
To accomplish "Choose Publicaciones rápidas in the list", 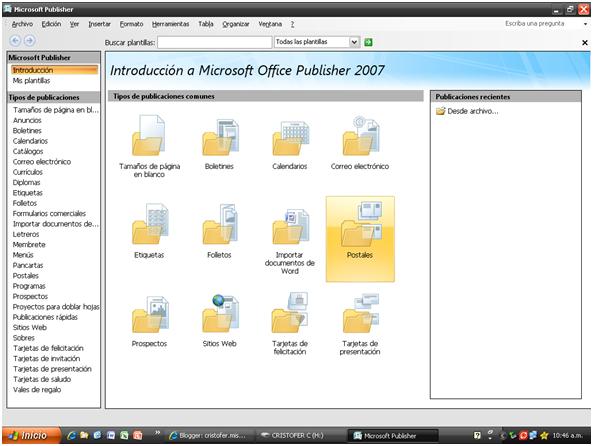I will pos(45,317).
